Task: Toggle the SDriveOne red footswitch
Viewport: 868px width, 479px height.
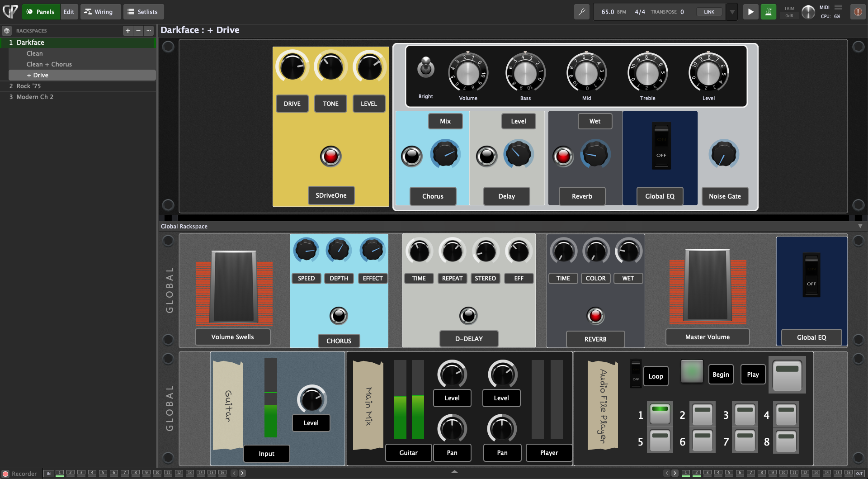Action: coord(331,157)
